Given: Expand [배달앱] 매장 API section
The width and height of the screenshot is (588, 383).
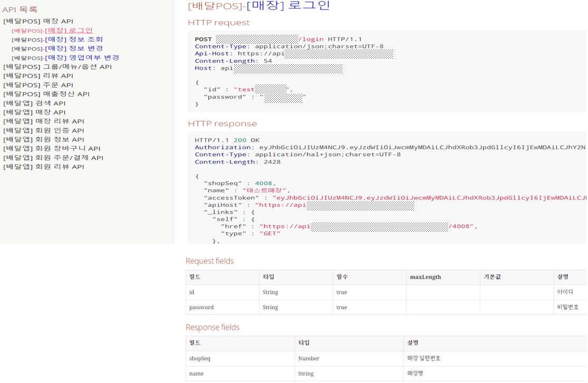Looking at the screenshot, I should tap(34, 112).
